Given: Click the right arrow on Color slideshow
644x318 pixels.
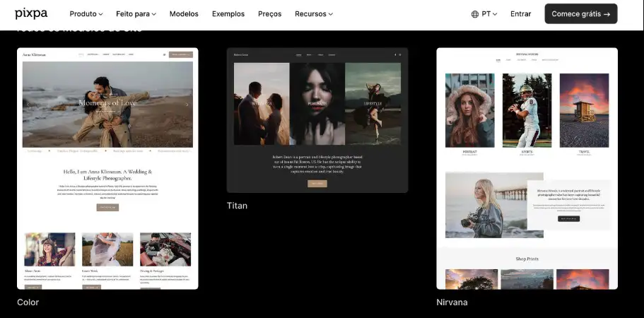Looking at the screenshot, I should 187,104.
